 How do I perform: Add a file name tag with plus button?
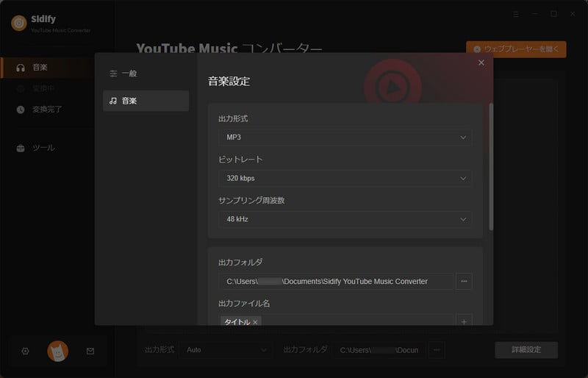[x=464, y=321]
